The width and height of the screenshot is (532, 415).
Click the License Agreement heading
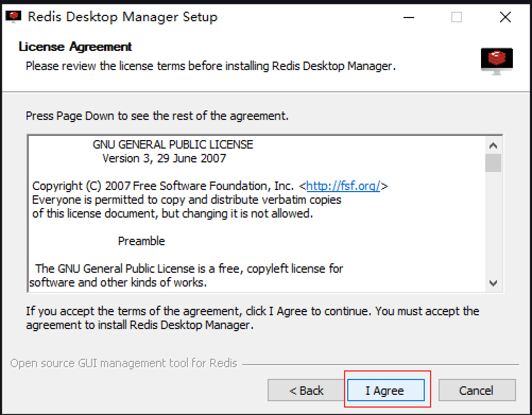(75, 47)
